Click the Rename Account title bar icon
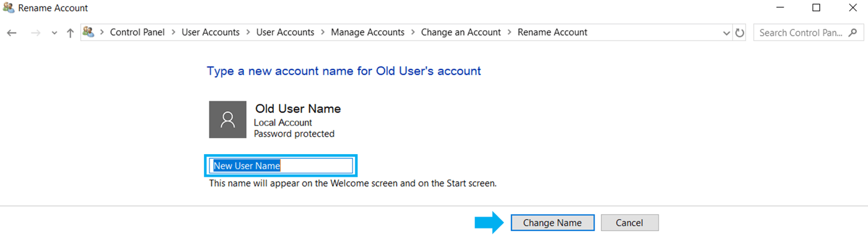The image size is (868, 241). (9, 8)
